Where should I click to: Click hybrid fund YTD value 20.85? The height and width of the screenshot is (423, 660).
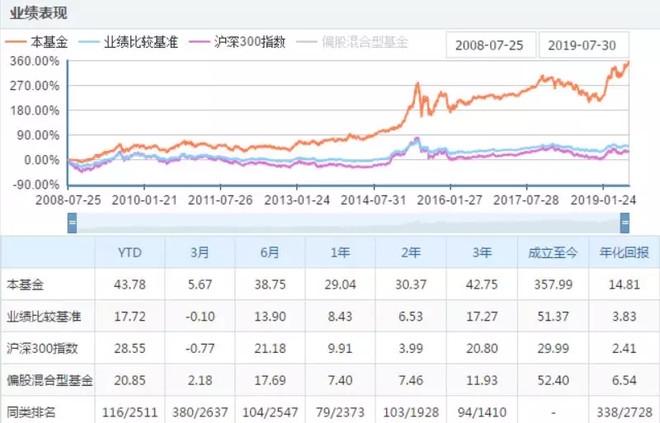[130, 380]
